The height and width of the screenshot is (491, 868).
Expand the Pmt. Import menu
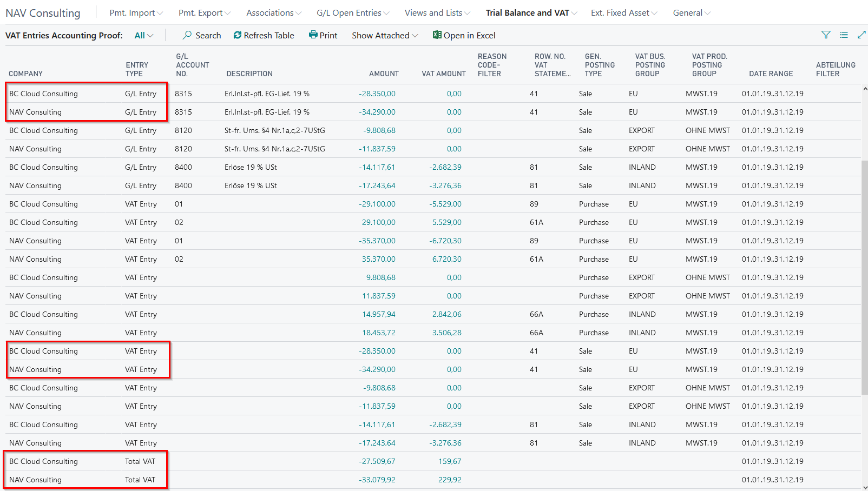point(136,13)
